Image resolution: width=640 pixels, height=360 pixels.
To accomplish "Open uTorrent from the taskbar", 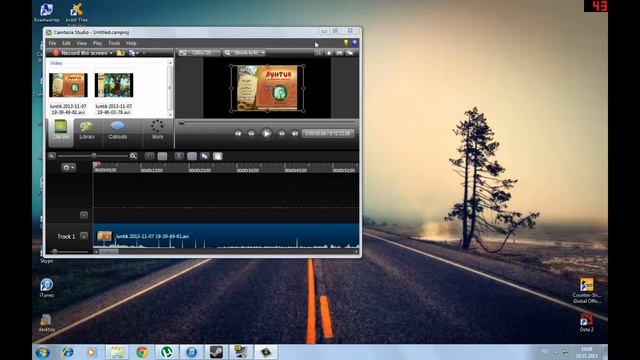I will (167, 352).
